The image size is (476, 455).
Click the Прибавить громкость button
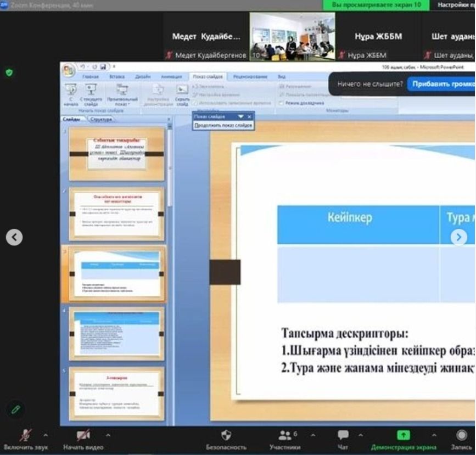(442, 85)
